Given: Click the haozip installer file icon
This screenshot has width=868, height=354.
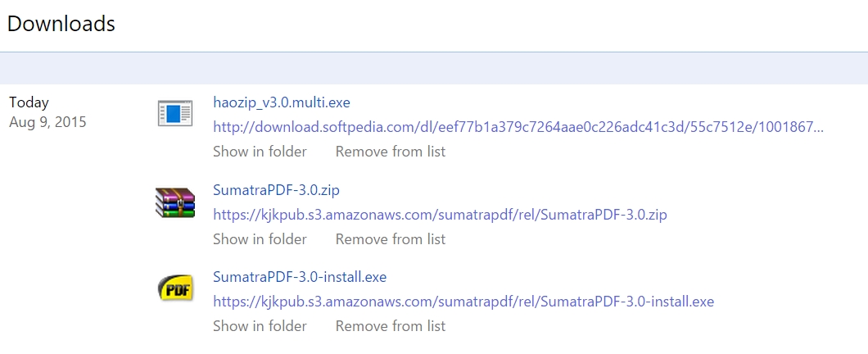Looking at the screenshot, I should 174,113.
